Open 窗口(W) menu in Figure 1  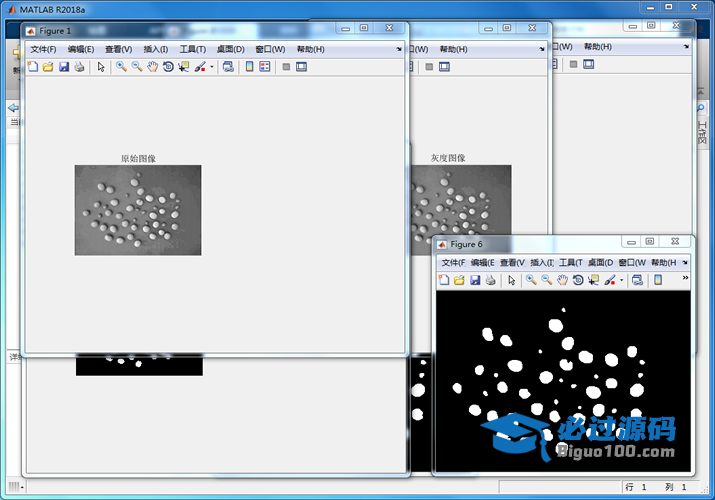[270, 49]
